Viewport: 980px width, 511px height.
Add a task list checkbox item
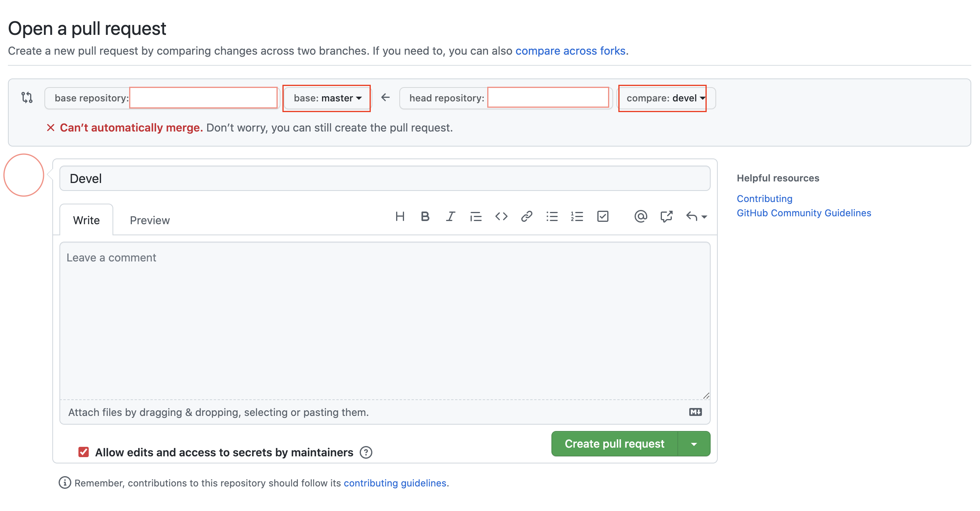click(x=602, y=216)
